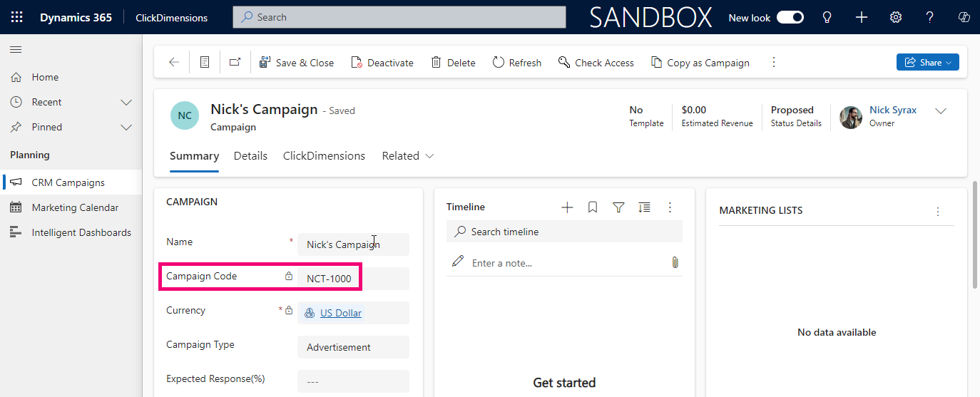
Task: Expand the Recent navigation section
Action: click(126, 102)
